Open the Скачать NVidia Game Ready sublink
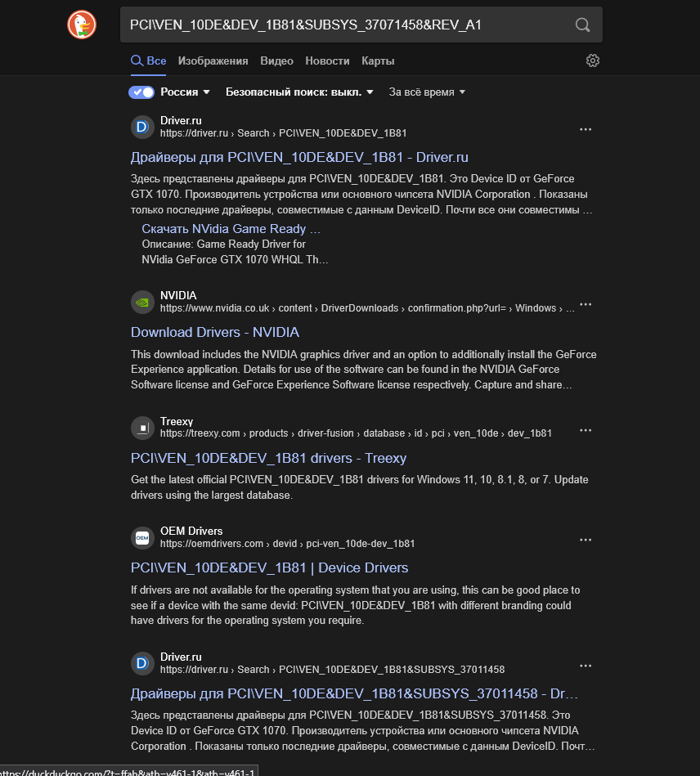Image resolution: width=700 pixels, height=776 pixels. coord(231,229)
